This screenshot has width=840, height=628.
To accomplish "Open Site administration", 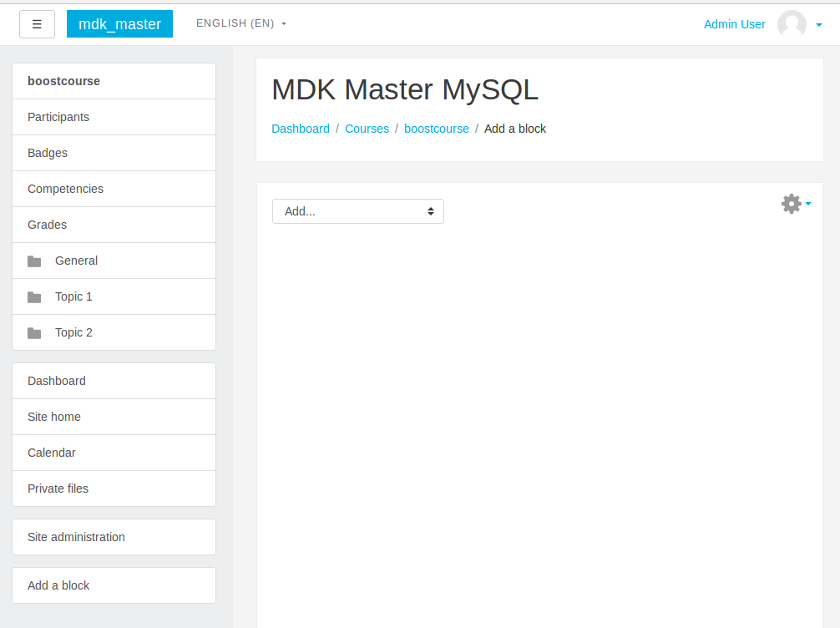I will click(x=114, y=537).
